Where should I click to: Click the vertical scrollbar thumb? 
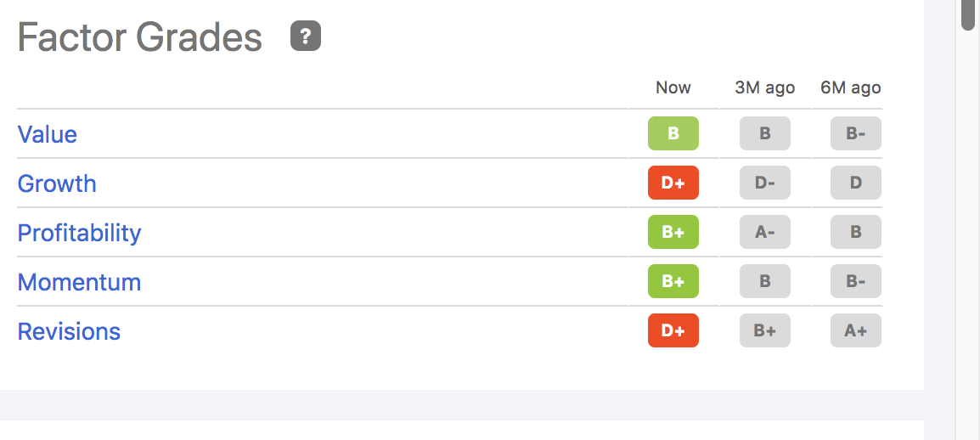(968, 15)
